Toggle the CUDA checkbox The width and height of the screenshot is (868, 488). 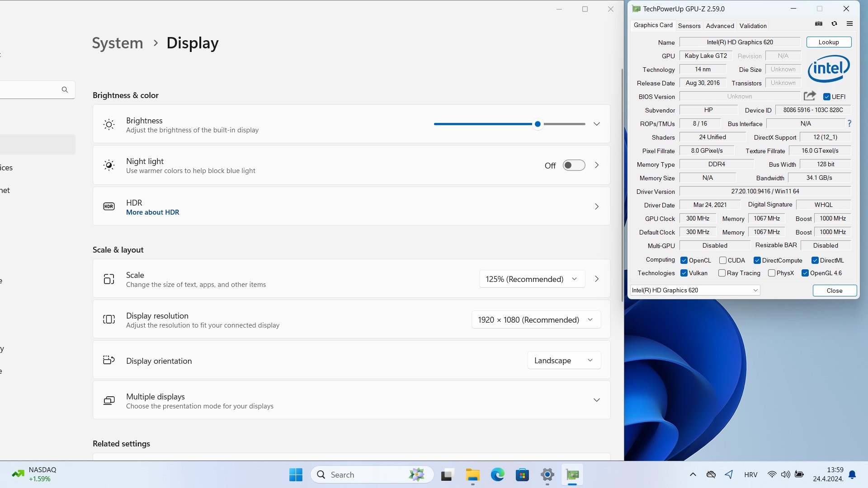pos(722,260)
